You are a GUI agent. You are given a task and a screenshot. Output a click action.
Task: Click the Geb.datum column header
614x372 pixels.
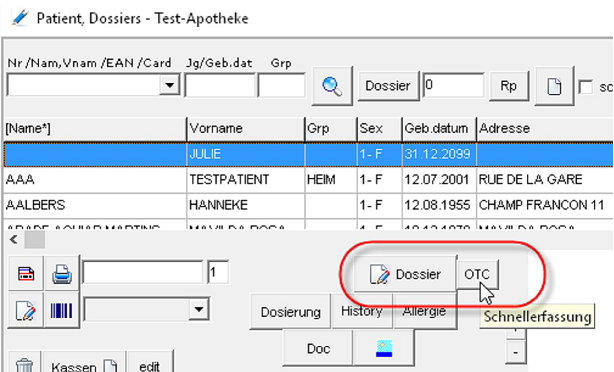(x=439, y=129)
